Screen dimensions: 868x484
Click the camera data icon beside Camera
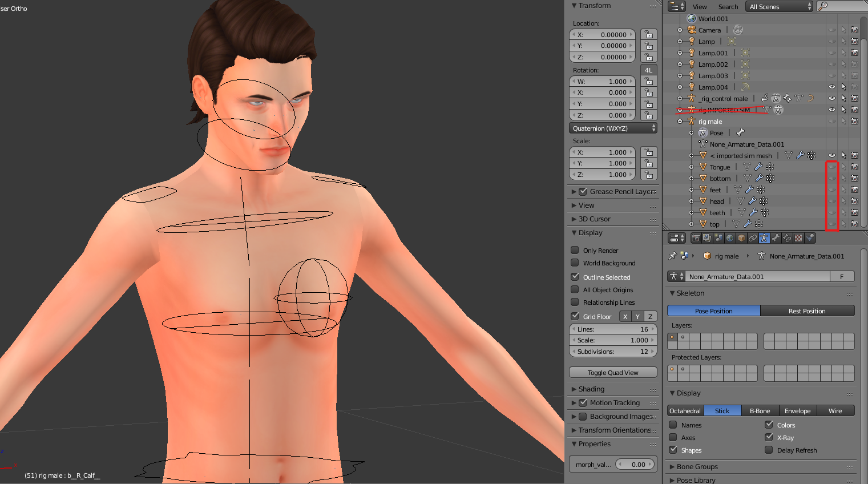tap(738, 30)
